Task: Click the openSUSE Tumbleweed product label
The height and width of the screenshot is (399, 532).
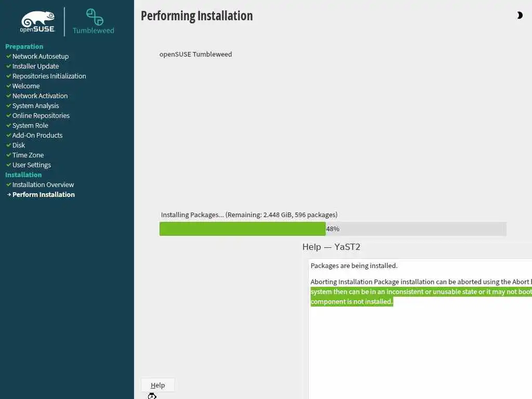Action: point(196,54)
